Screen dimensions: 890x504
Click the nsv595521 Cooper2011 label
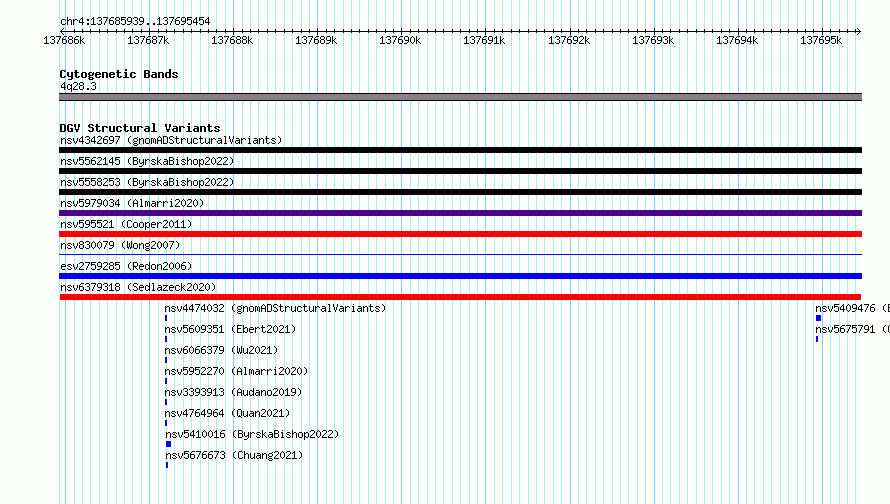[126, 224]
